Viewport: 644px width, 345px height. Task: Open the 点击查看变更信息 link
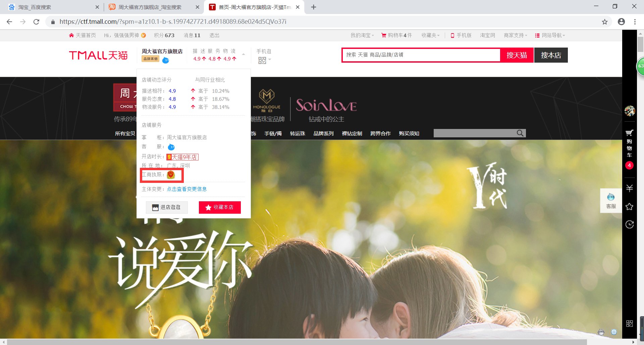[x=187, y=189]
